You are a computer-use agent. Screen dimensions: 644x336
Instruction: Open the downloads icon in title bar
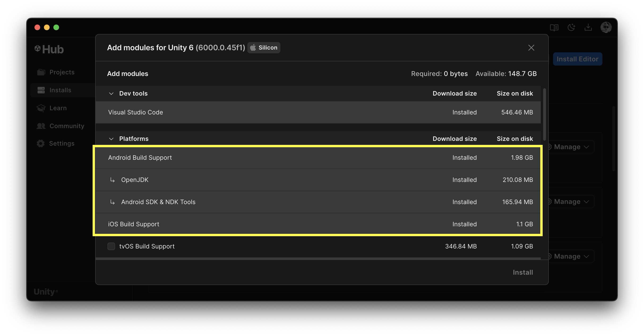[588, 27]
